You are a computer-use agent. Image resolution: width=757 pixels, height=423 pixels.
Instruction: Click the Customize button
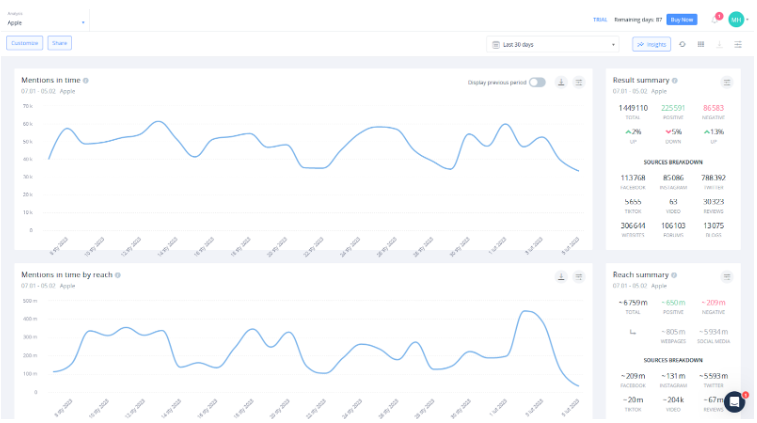pos(24,43)
